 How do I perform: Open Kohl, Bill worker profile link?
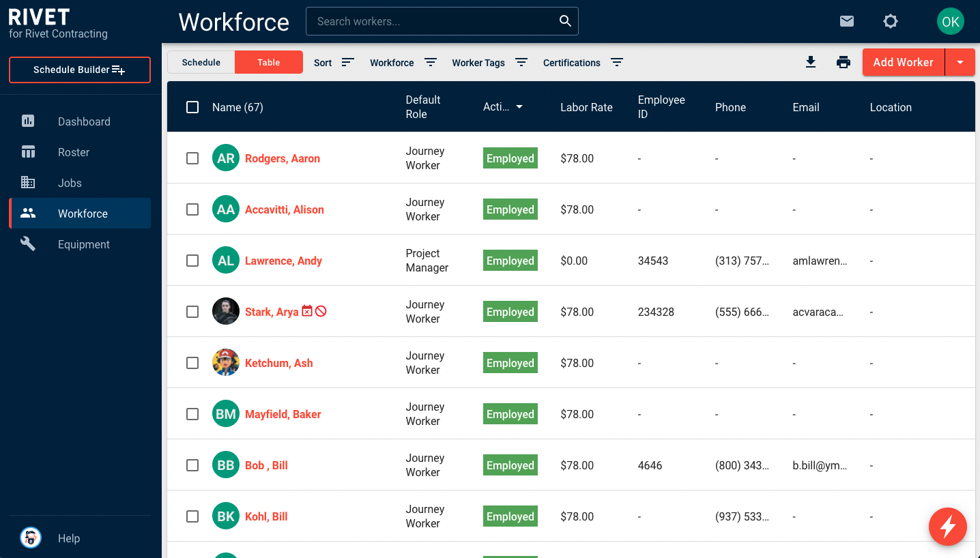[x=266, y=516]
